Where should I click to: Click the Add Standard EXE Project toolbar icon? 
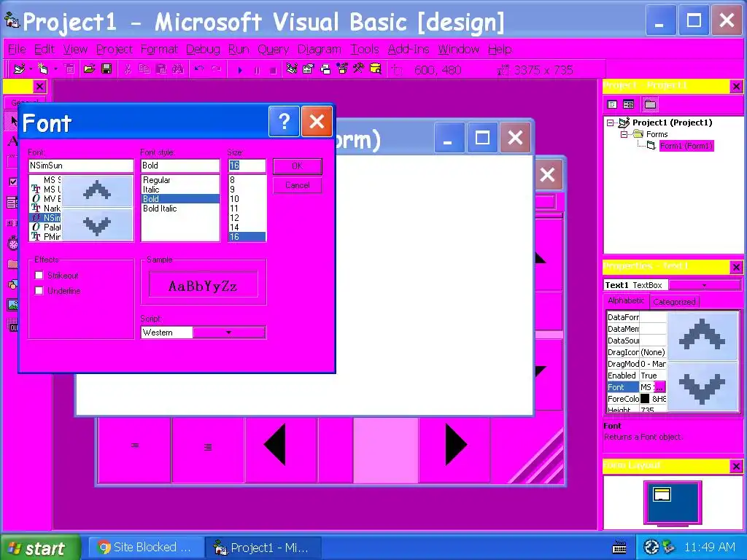click(19, 69)
